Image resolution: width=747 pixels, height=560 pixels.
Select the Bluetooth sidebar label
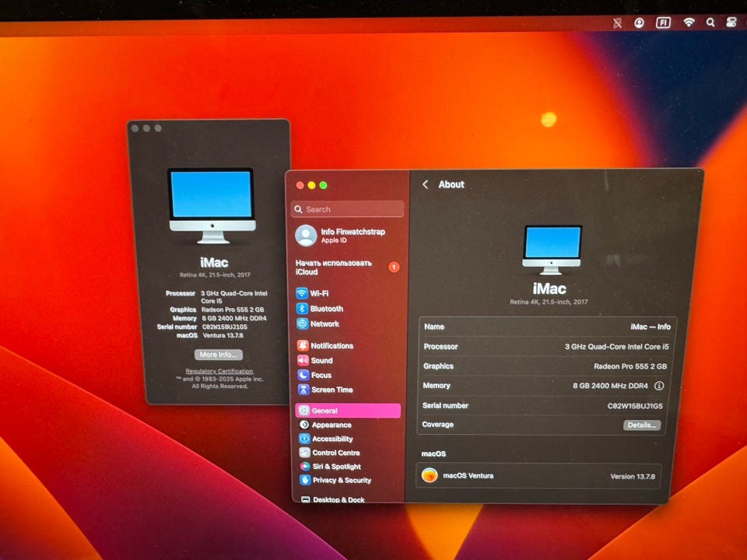tap(326, 309)
